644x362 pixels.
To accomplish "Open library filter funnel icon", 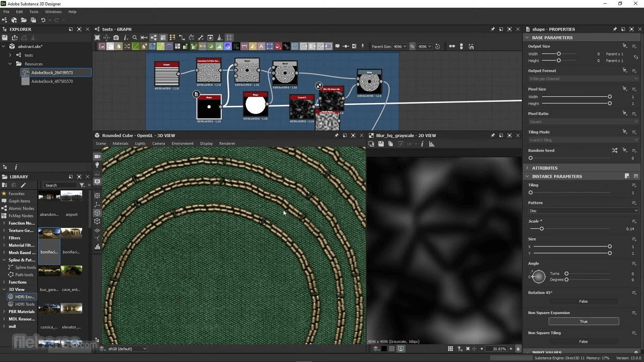I will pos(82,185).
